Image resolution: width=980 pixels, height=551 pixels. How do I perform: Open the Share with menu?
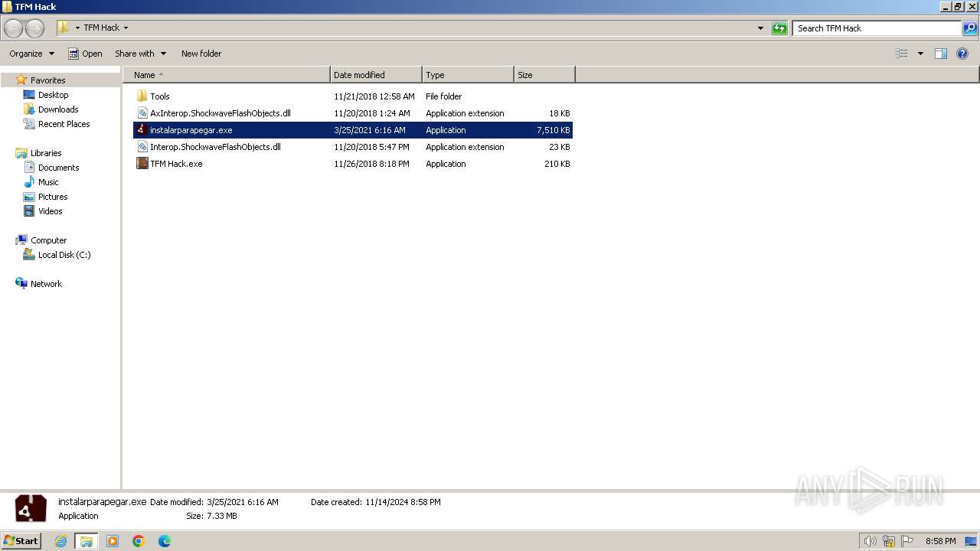(140, 54)
